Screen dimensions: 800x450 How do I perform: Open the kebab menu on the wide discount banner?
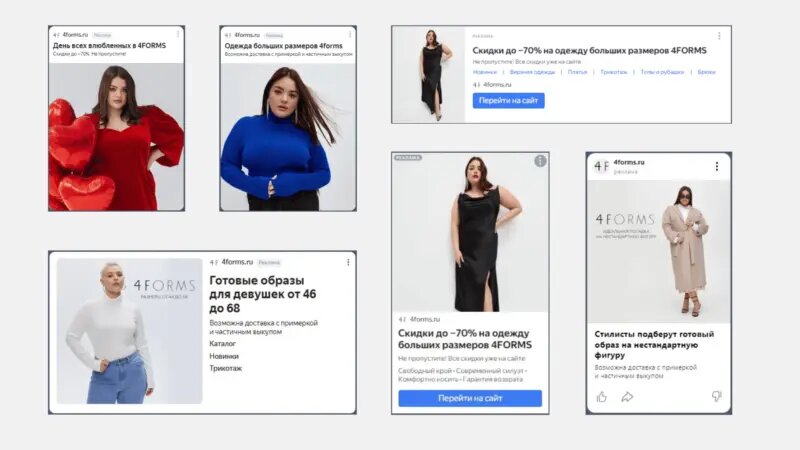pyautogui.click(x=719, y=36)
